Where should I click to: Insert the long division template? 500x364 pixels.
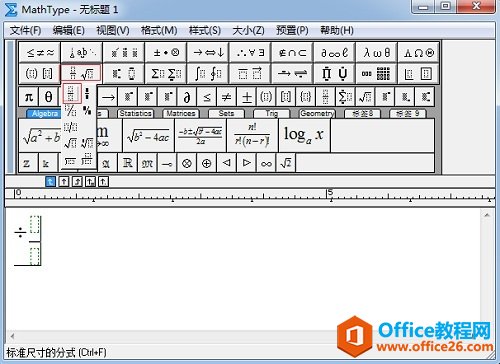(70, 161)
